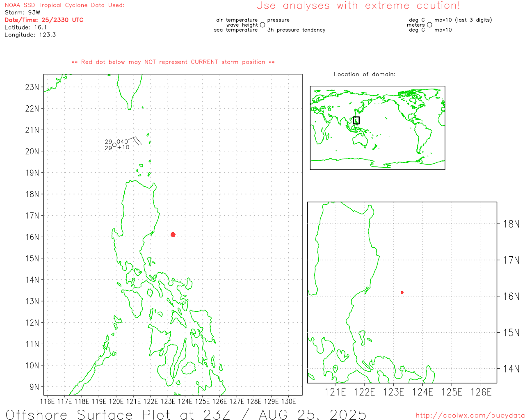Click the '20N' latitude label

[x=32, y=151]
